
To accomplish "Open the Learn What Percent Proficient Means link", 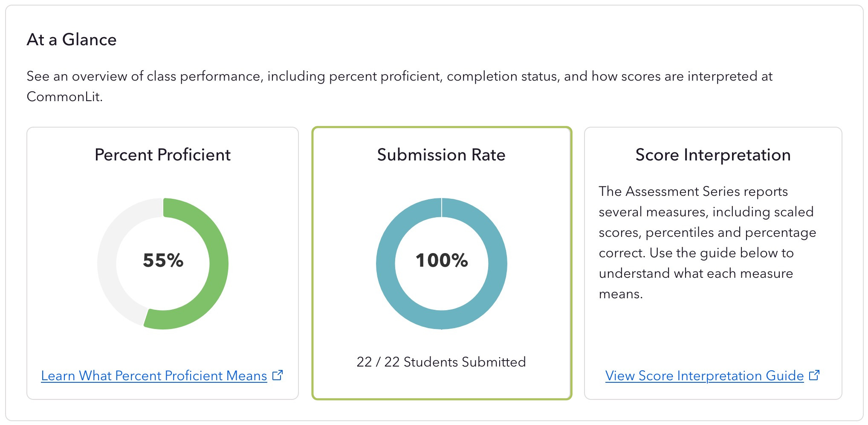I will click(154, 376).
